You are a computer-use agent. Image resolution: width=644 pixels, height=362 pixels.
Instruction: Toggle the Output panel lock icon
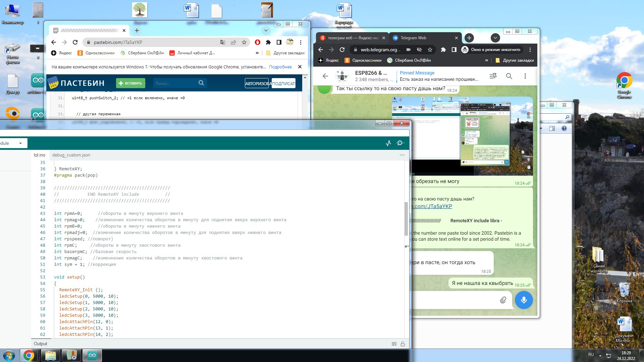coord(403,344)
